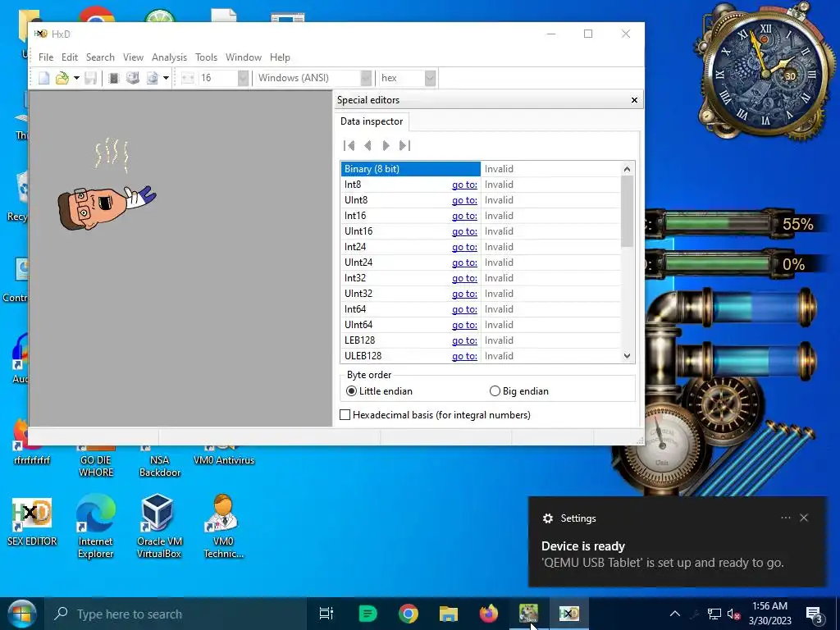840x630 pixels.
Task: Enable Hexadecimal basis for integral numbers
Action: (436, 415)
